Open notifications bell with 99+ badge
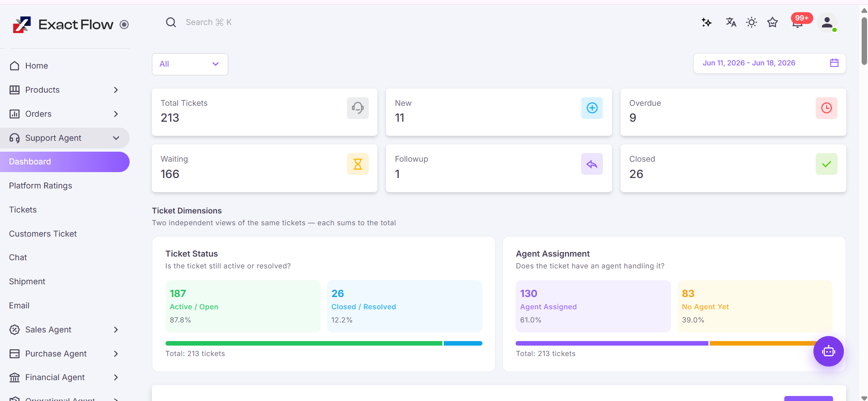 (x=798, y=22)
